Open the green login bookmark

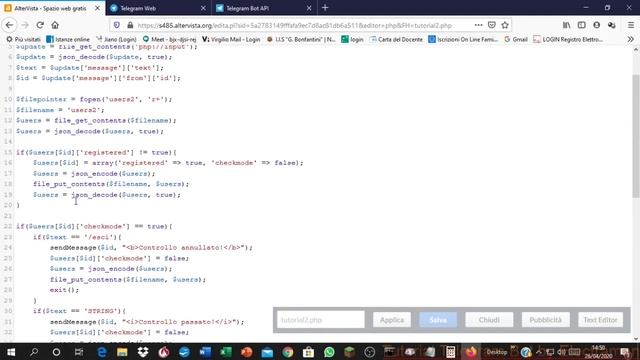352,39
